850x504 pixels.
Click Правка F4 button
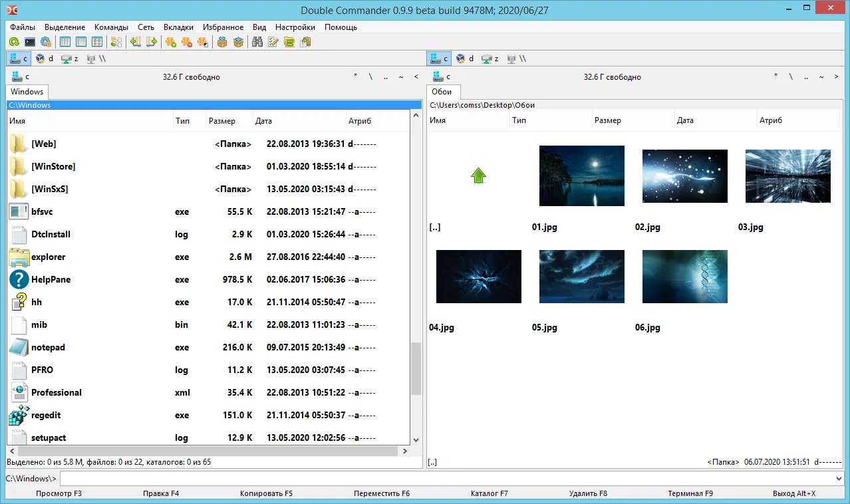point(161,493)
